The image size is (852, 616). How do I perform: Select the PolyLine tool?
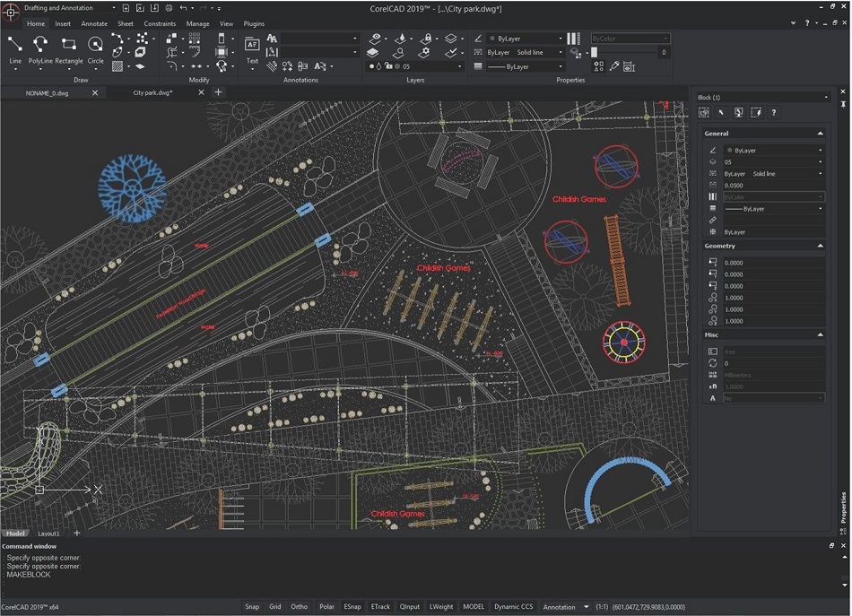coord(40,50)
